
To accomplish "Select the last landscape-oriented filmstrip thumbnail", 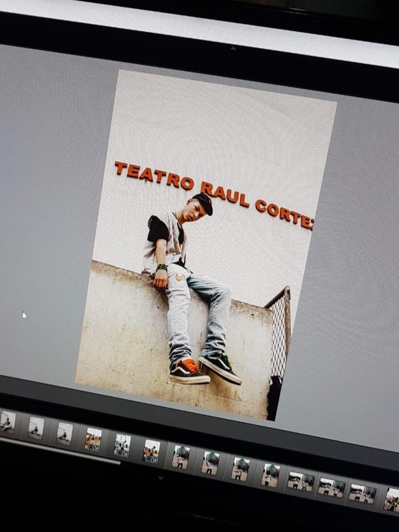I will coord(362,494).
